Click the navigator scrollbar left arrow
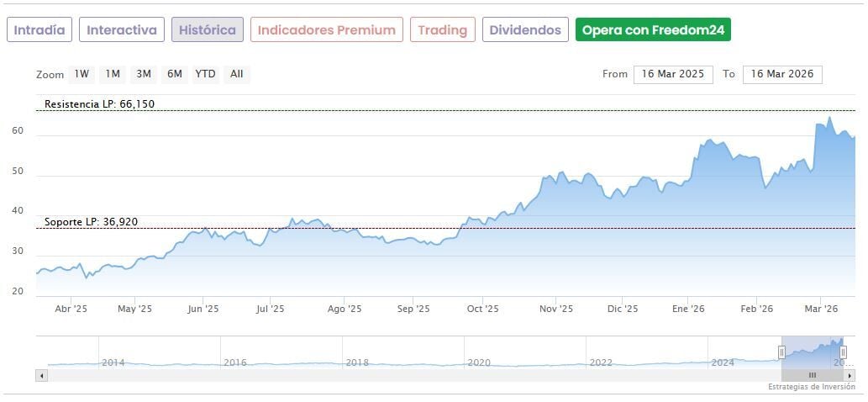 click(41, 375)
